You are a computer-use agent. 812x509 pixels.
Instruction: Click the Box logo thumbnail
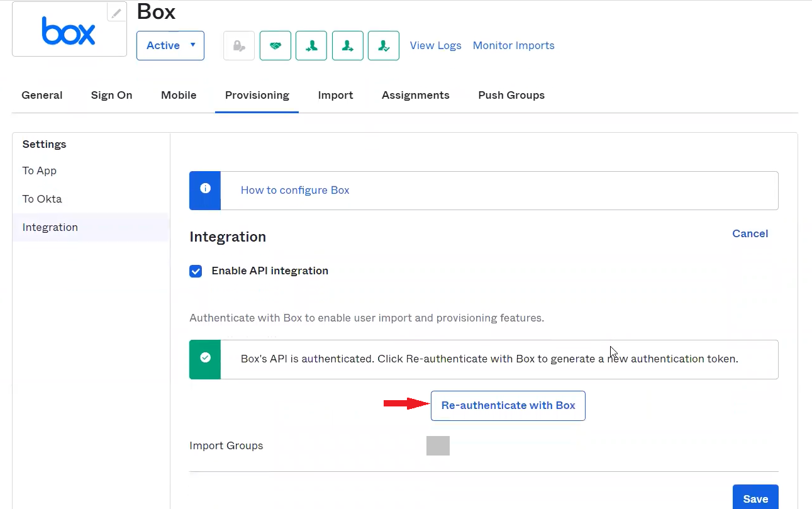[69, 31]
